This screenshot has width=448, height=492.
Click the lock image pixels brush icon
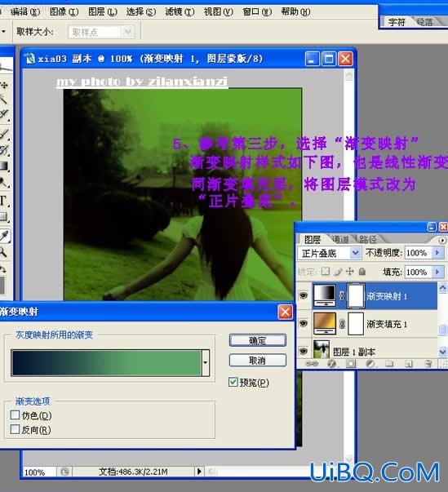point(338,271)
